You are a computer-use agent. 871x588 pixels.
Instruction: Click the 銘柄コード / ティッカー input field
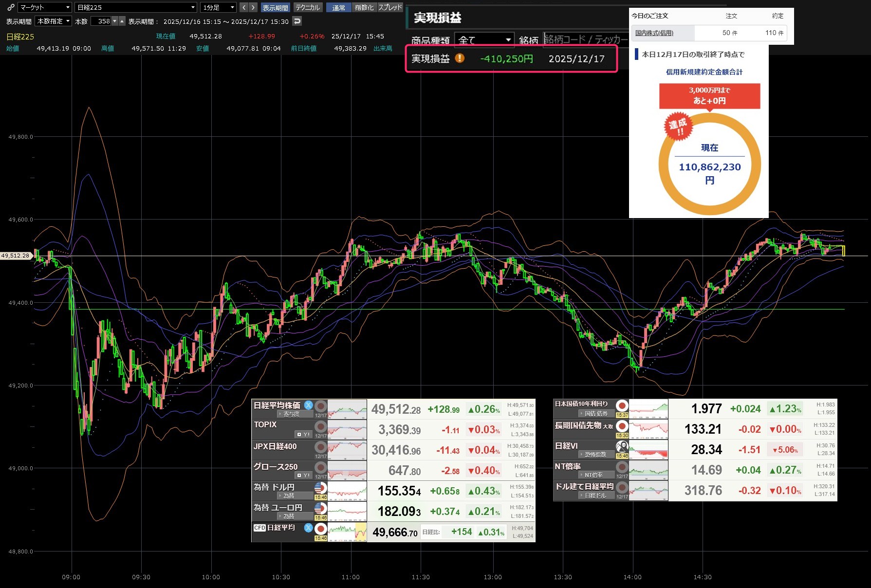click(x=585, y=39)
